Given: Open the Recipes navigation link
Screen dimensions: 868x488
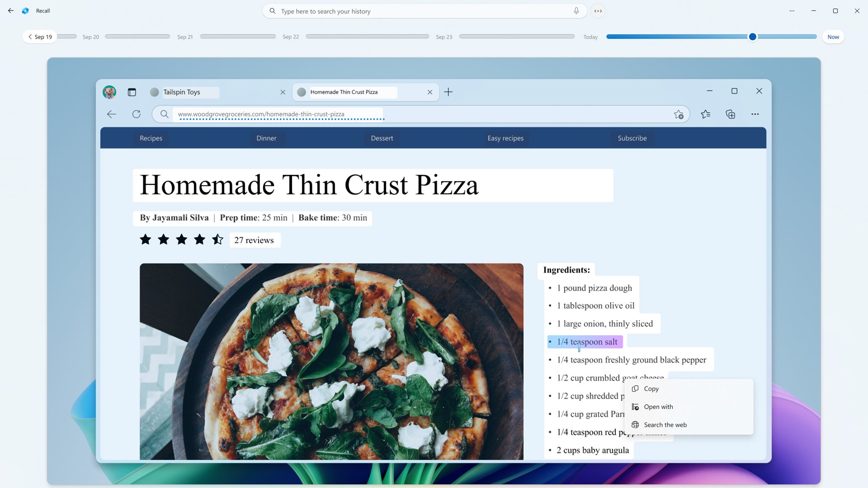Looking at the screenshot, I should 151,138.
